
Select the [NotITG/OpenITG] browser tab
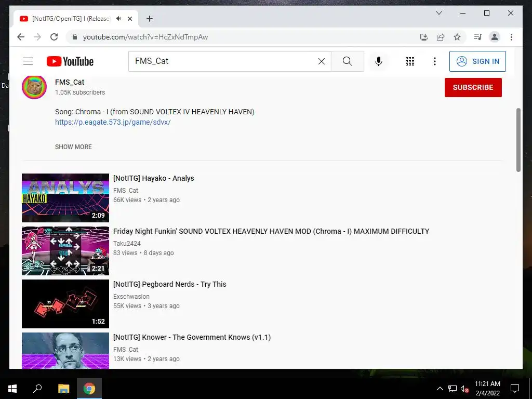tap(76, 19)
